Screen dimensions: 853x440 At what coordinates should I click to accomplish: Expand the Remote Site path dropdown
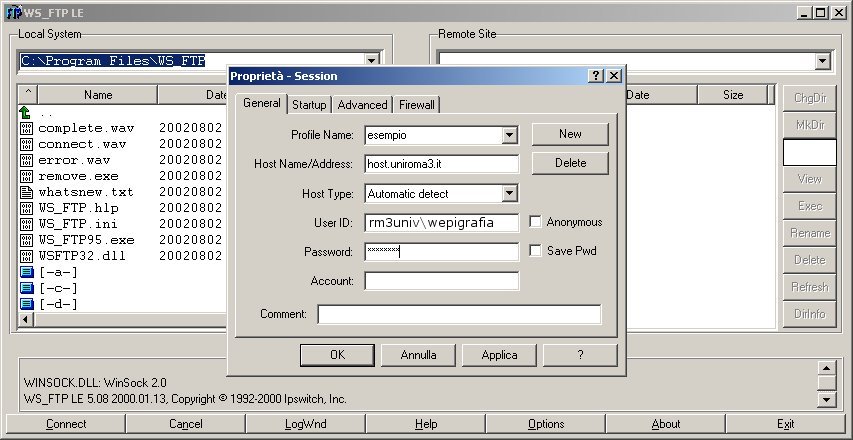click(823, 61)
